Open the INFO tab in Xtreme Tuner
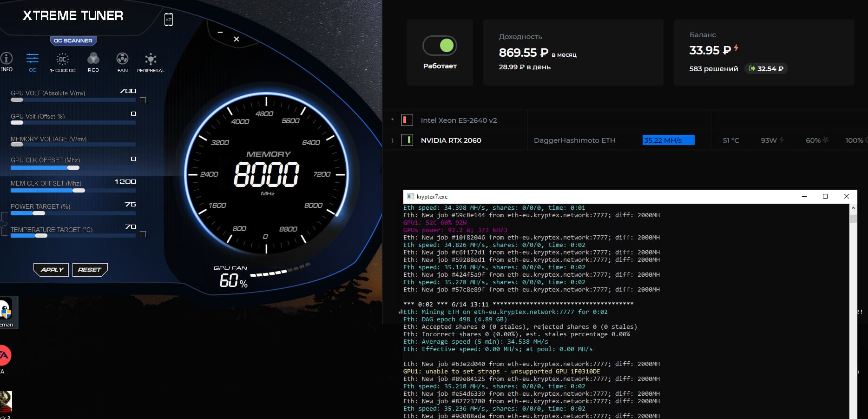This screenshot has height=419, width=868. (7, 62)
